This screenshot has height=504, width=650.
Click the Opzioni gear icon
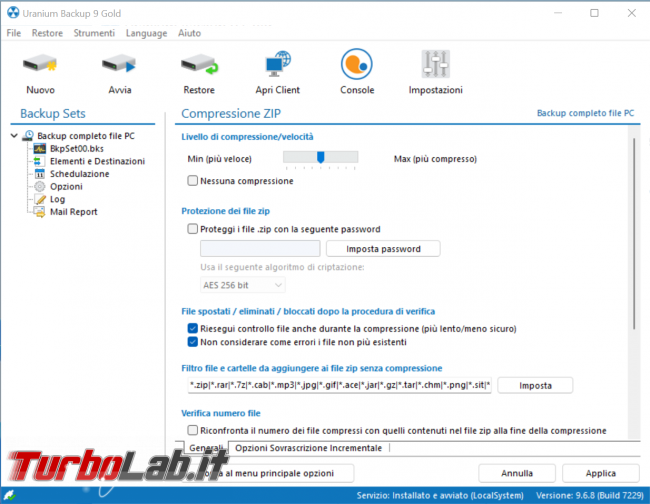pos(40,187)
